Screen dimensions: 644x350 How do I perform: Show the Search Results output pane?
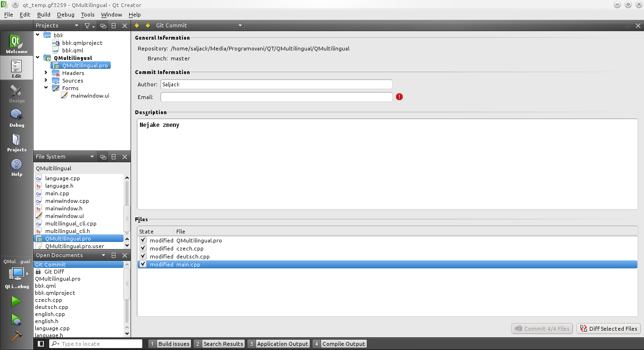(x=219, y=344)
